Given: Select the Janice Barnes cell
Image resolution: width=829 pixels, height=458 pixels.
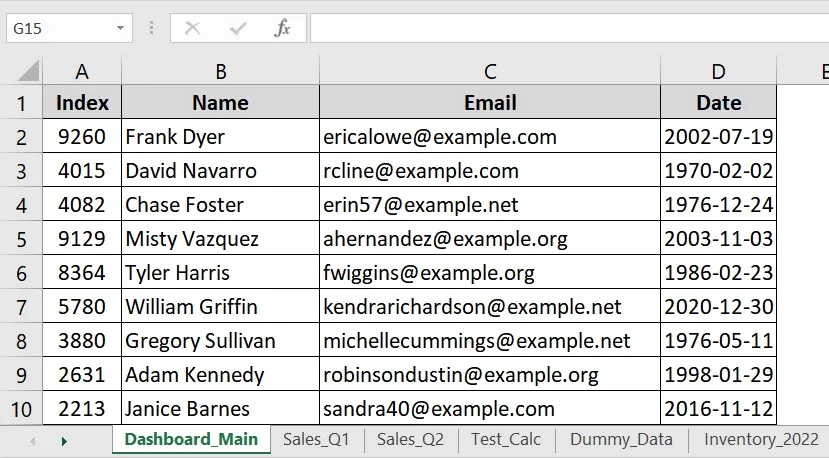Looking at the screenshot, I should [x=220, y=408].
